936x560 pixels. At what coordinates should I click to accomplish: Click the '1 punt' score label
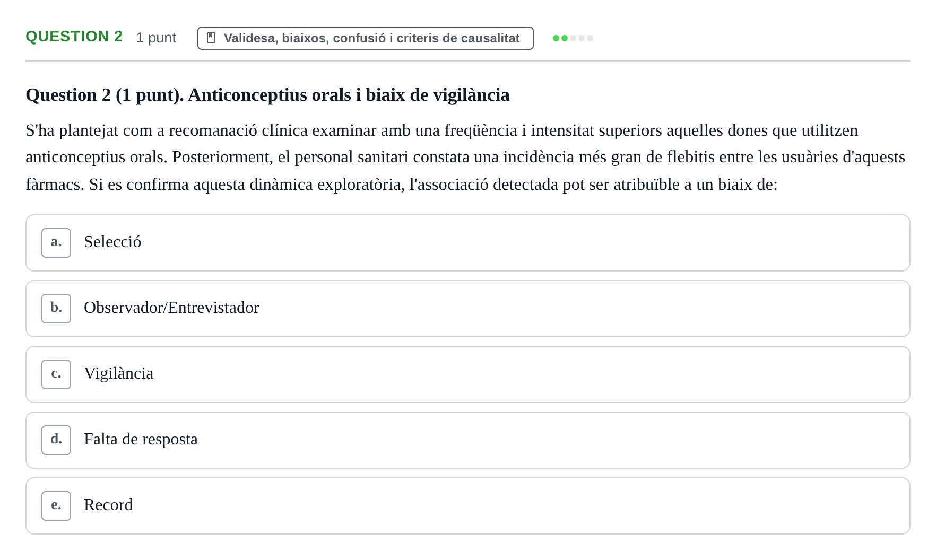click(156, 38)
